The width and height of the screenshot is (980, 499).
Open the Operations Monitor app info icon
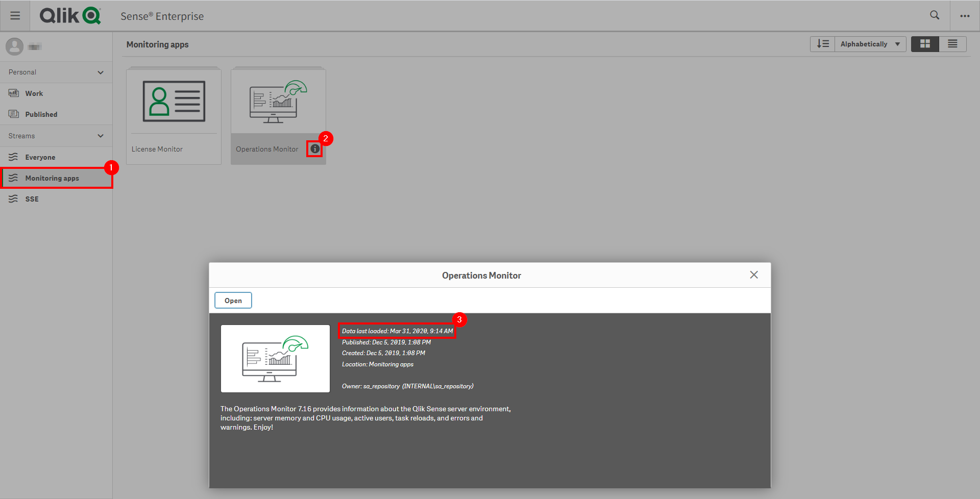[314, 148]
